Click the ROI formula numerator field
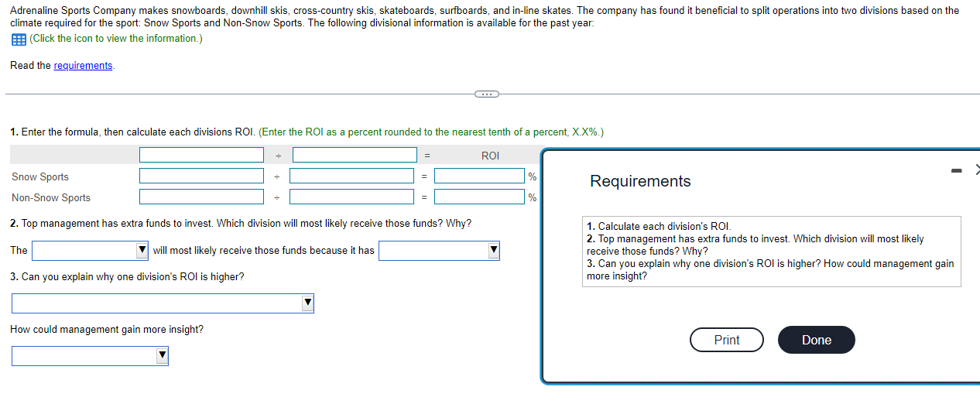 (201, 156)
